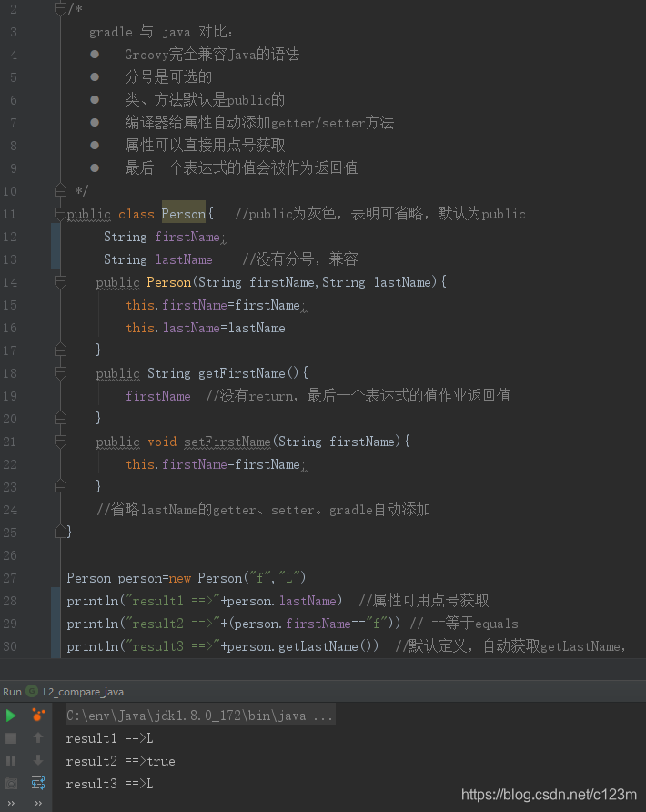Viewport: 646px width, 812px height.
Task: Collapse the Person constructor at line 14
Action: (61, 282)
